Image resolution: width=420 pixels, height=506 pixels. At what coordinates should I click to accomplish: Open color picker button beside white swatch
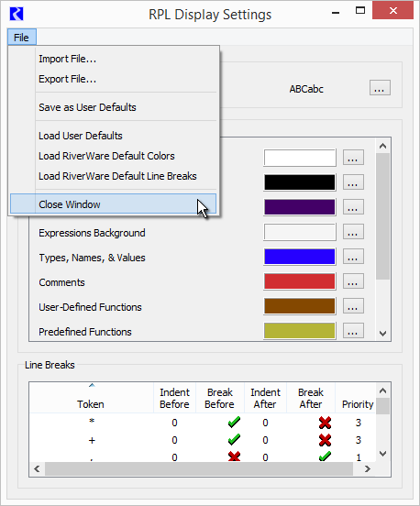[x=353, y=158]
